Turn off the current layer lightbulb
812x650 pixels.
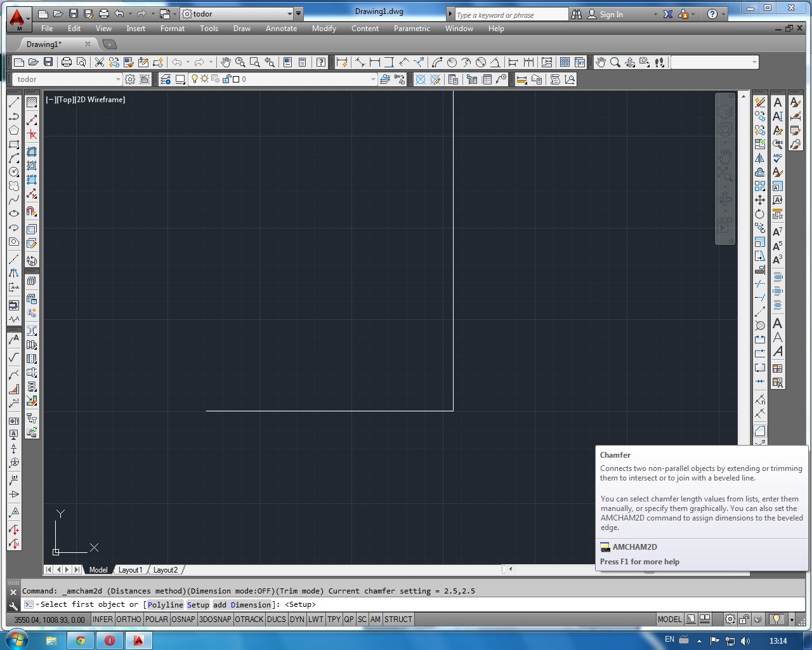195,79
